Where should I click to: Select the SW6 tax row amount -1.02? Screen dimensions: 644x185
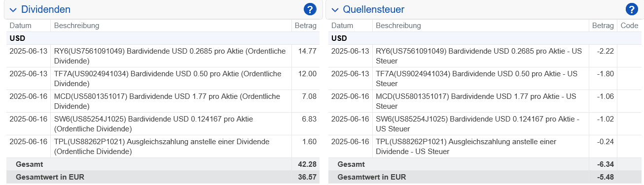[x=605, y=119]
